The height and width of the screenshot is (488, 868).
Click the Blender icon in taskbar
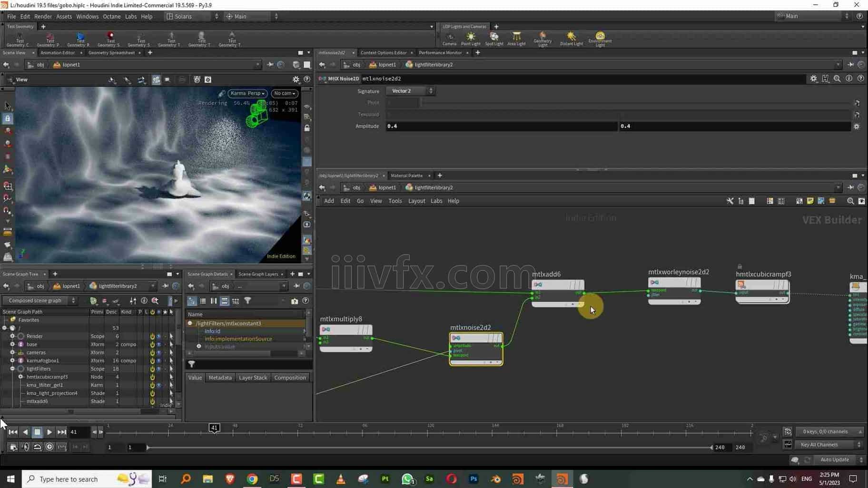(496, 479)
